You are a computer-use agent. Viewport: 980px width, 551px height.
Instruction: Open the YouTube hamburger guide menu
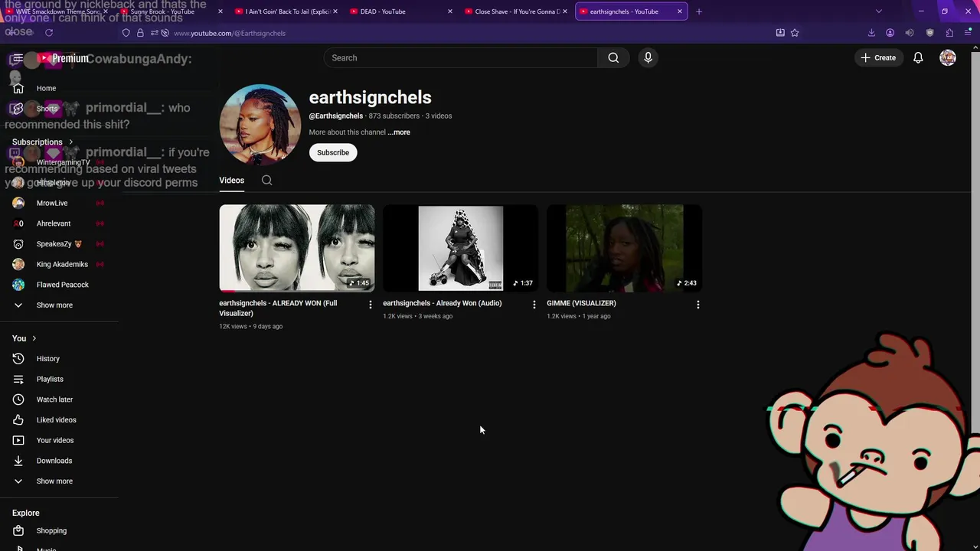coord(18,58)
